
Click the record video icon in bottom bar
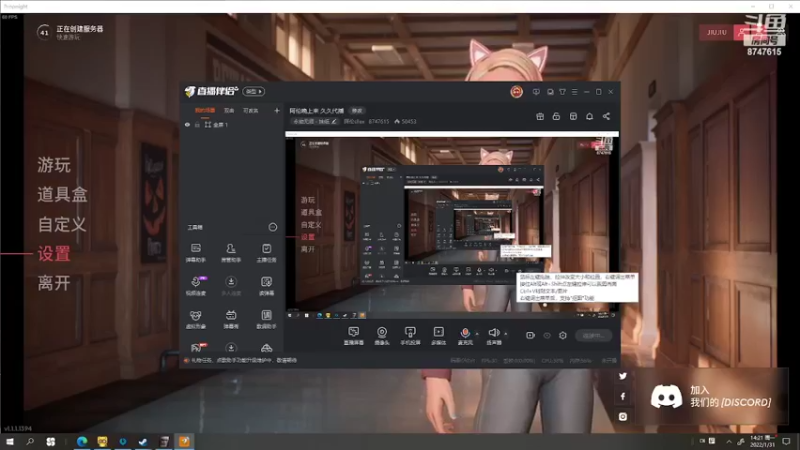point(530,335)
